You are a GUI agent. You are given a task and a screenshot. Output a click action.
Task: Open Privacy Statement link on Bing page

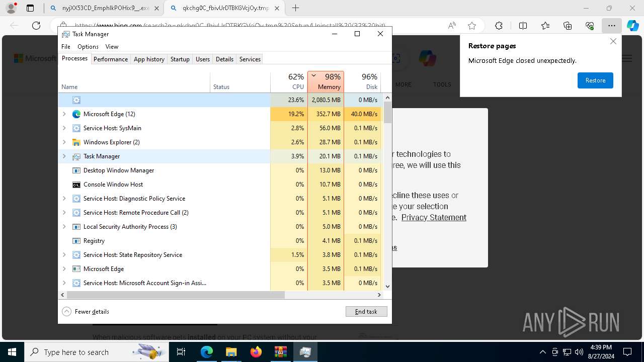point(434,217)
